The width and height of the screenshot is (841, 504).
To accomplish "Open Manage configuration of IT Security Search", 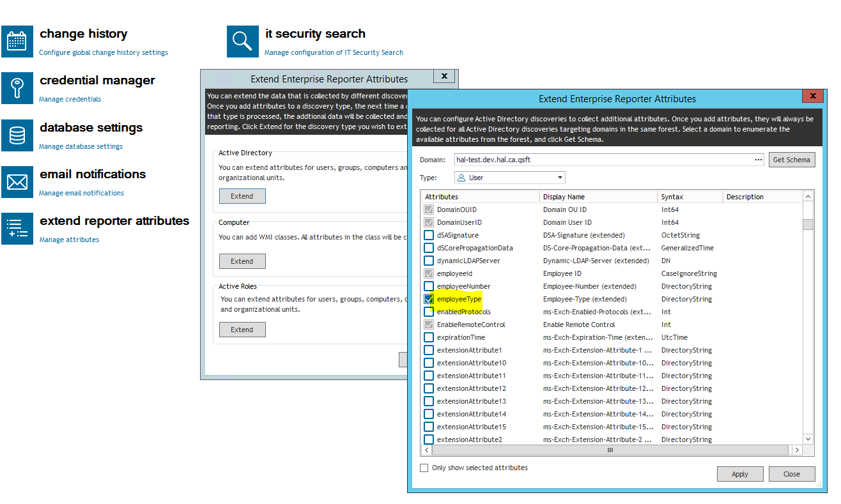I will [x=334, y=52].
